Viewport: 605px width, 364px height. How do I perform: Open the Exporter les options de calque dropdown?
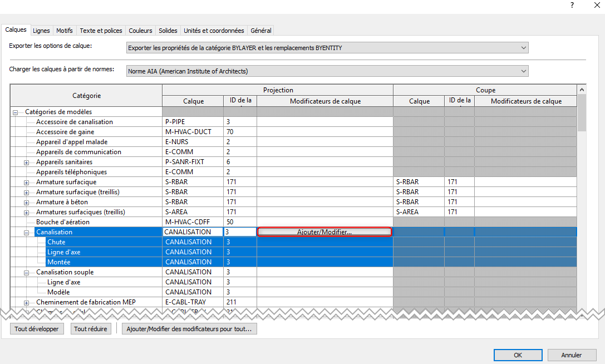327,48
